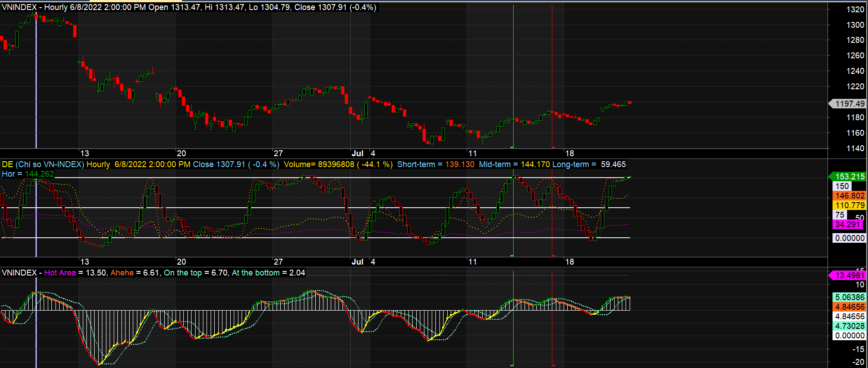The image size is (868, 368).
Task: Click the 11 date label in DE pane
Action: pos(473,262)
